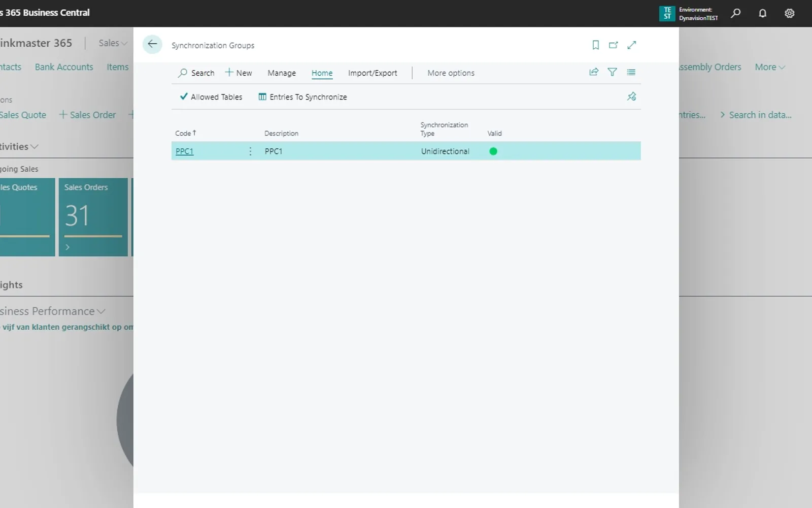Open the top bar search magnifier
The image size is (812, 508).
click(736, 14)
